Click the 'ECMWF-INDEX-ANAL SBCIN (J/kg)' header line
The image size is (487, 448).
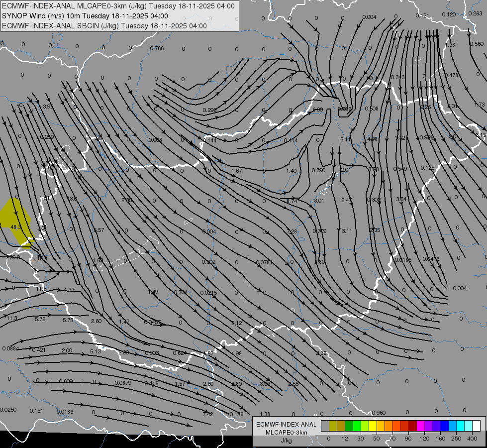point(104,26)
